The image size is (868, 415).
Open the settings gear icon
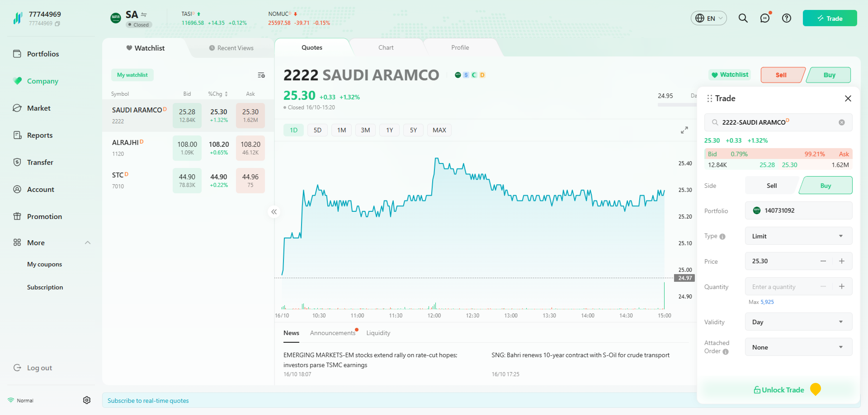click(87, 400)
